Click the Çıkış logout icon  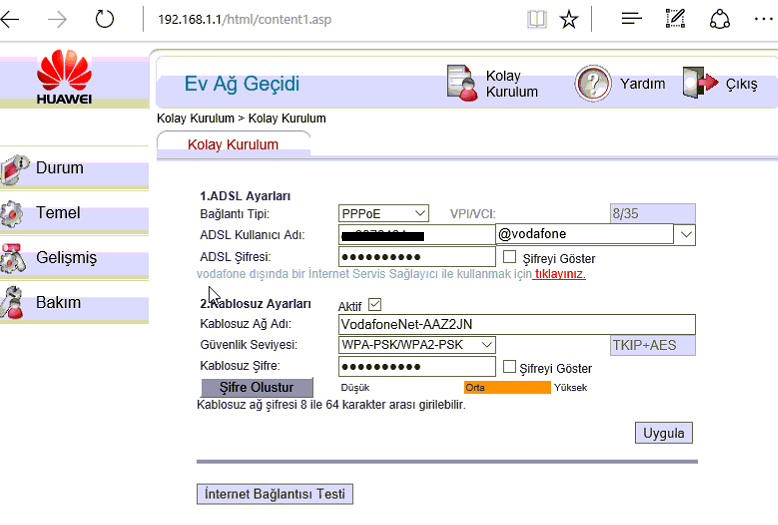tap(700, 84)
